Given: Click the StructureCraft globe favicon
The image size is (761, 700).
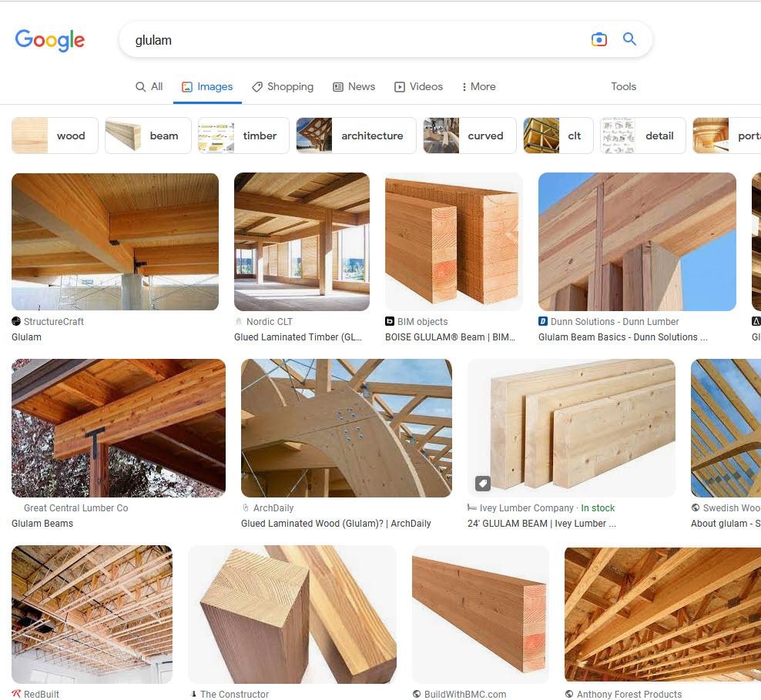Looking at the screenshot, I should 18,322.
